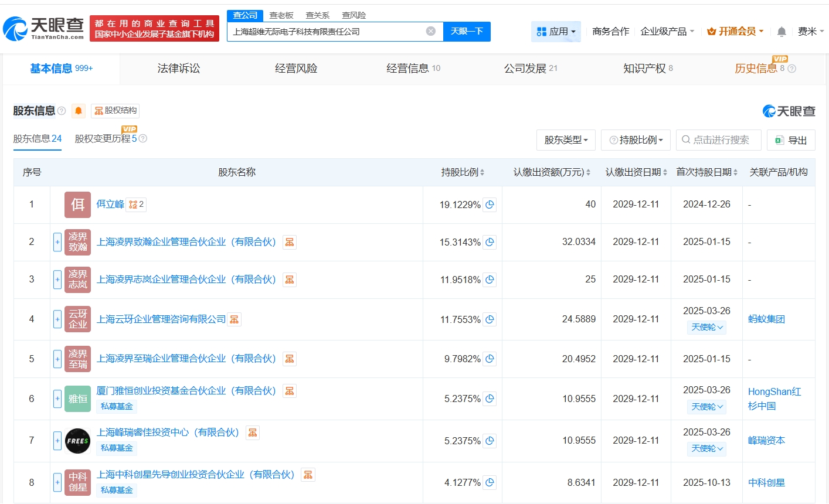Screen dimensions: 829x504
Task: Switch to the 公司发展 tab
Action: (x=531, y=69)
